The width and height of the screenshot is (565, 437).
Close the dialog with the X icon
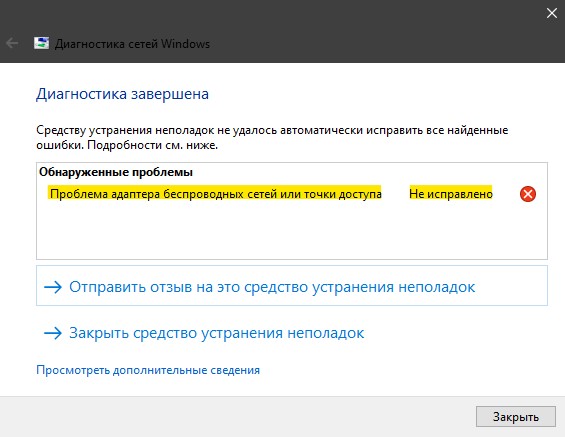click(x=551, y=13)
